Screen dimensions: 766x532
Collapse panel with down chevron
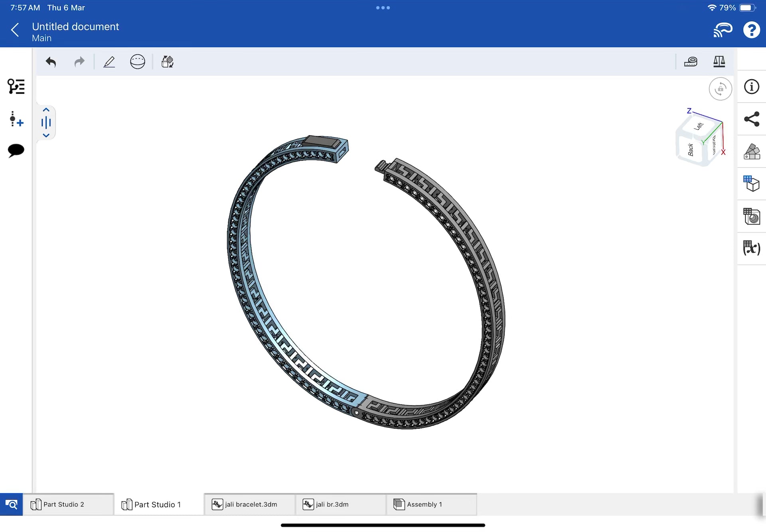pos(46,136)
